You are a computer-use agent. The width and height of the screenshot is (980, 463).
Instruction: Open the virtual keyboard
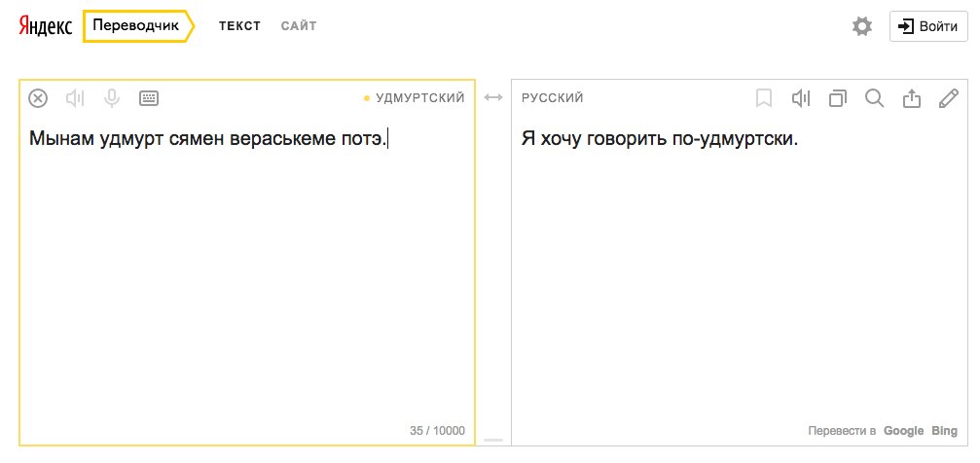click(149, 98)
